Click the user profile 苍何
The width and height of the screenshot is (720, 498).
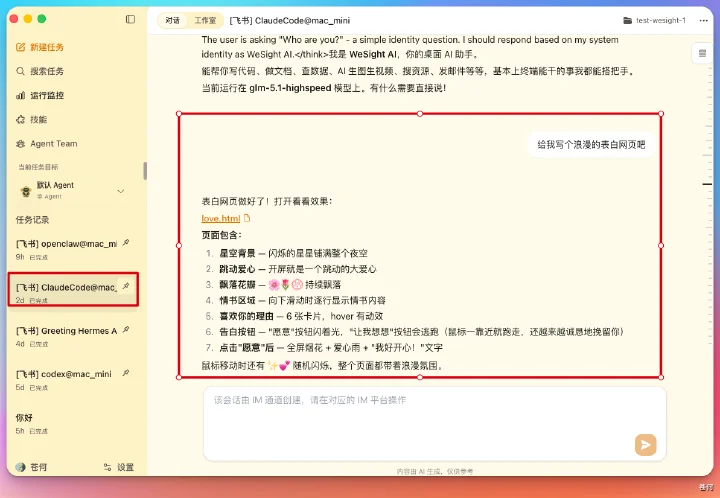coord(31,467)
